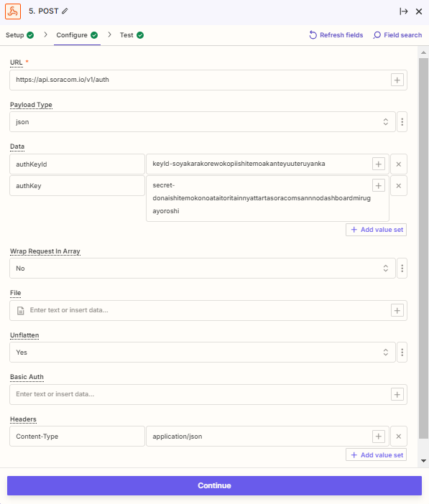Click the pencil icon to rename POST step
429x504 pixels.
point(65,11)
